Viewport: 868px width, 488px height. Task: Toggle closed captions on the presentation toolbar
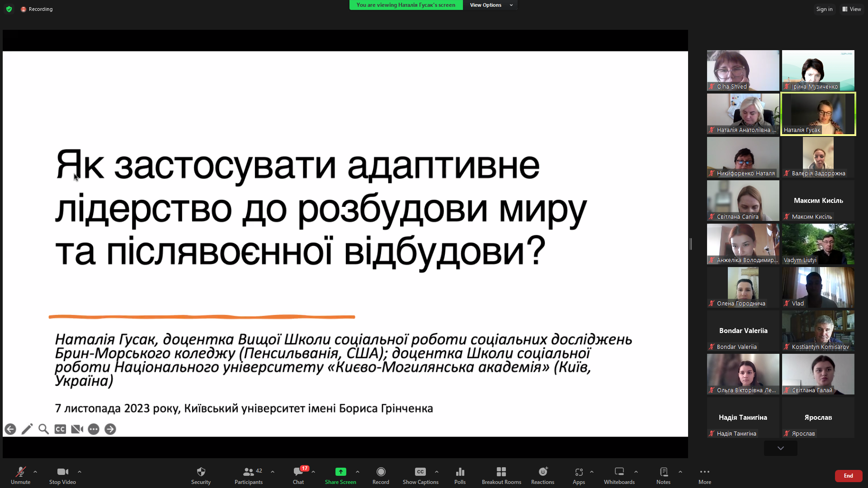[x=60, y=429]
